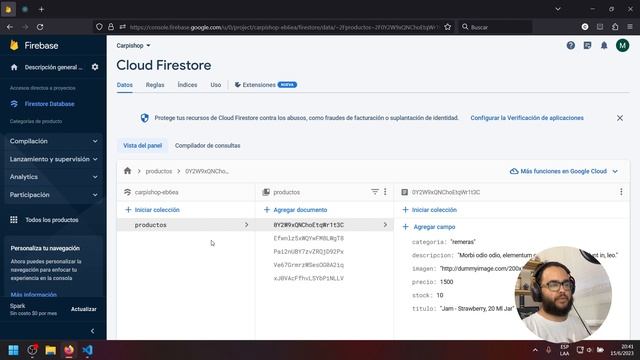
Task: Open filter icon for productos collection
Action: tap(375, 192)
